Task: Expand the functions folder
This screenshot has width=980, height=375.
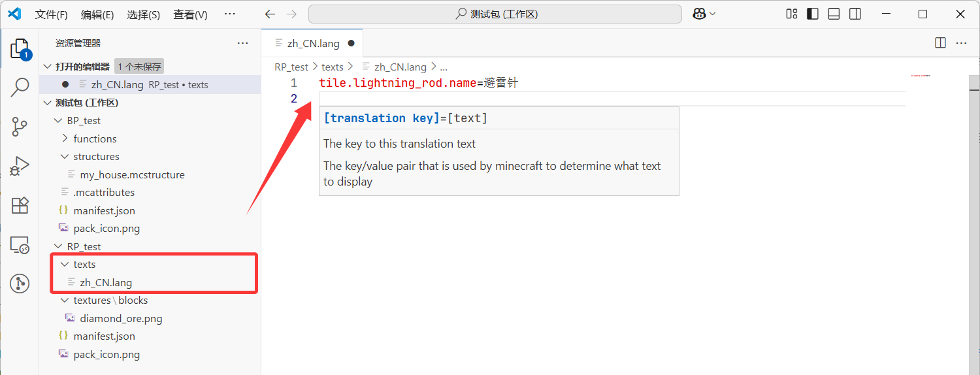Action: [x=95, y=139]
